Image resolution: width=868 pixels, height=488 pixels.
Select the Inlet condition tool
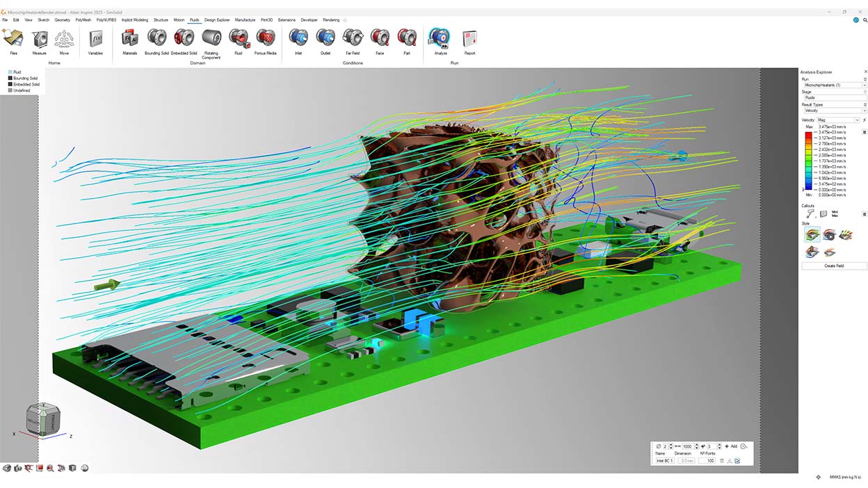click(x=298, y=38)
